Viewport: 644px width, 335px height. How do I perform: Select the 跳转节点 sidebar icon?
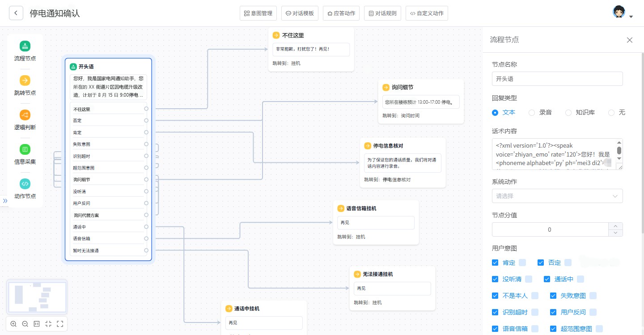pyautogui.click(x=25, y=81)
